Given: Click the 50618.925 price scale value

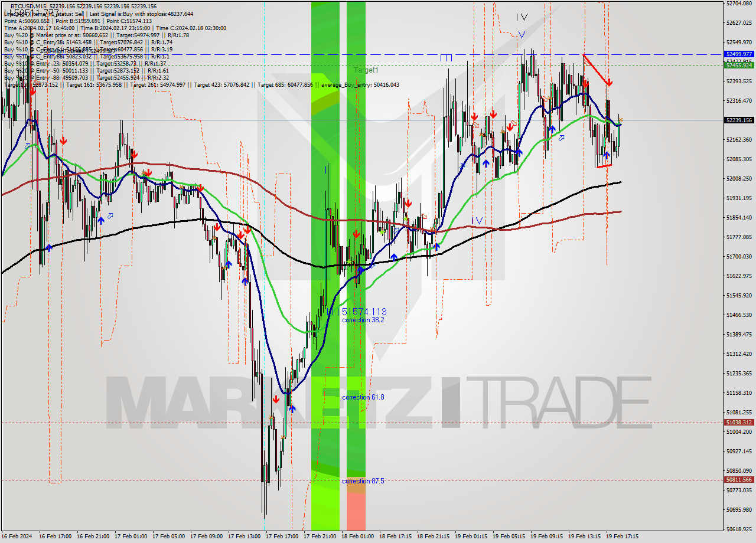Looking at the screenshot, I should click(x=739, y=529).
